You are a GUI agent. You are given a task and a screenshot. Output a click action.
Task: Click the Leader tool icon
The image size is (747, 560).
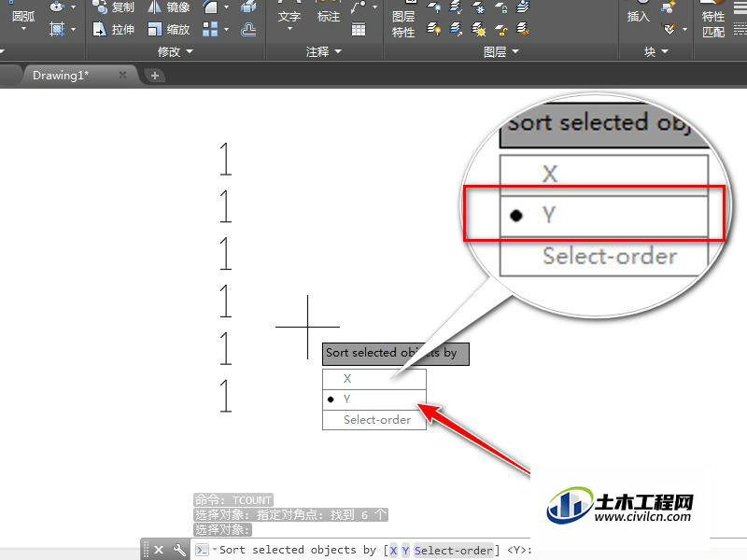359,7
